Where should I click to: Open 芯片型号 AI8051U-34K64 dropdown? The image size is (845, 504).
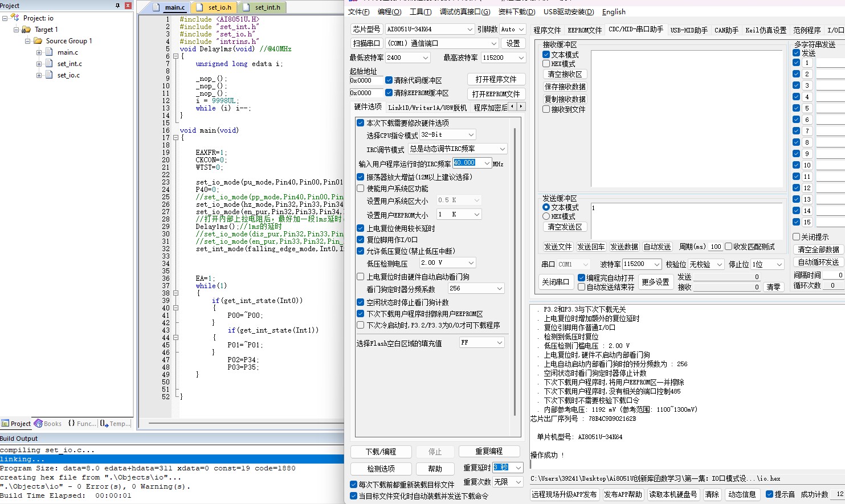(430, 29)
